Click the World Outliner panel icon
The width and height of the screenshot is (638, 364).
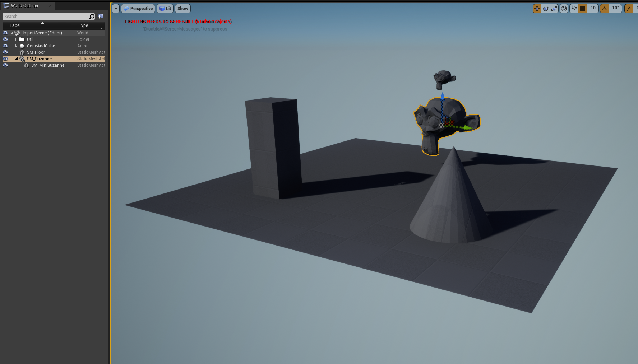pyautogui.click(x=6, y=5)
